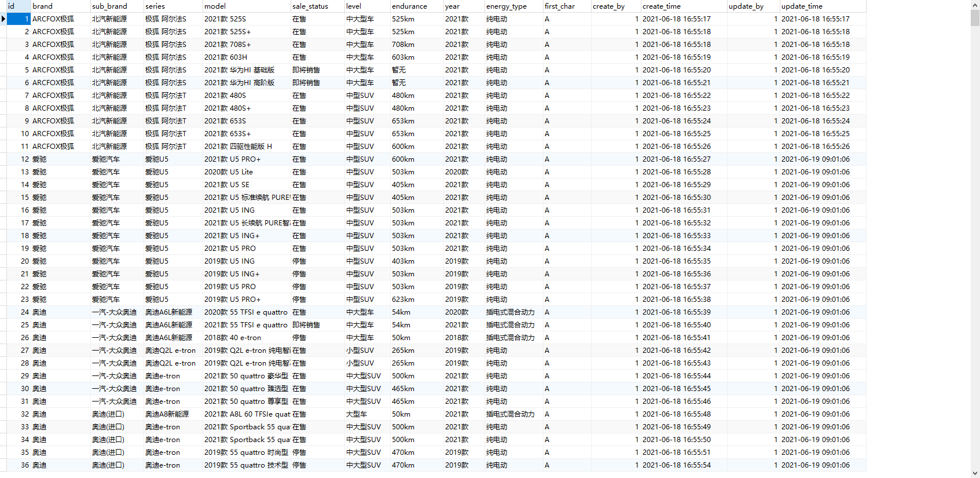
Task: Select model cell '2021款 四驱性能版 H'
Action: click(247, 147)
